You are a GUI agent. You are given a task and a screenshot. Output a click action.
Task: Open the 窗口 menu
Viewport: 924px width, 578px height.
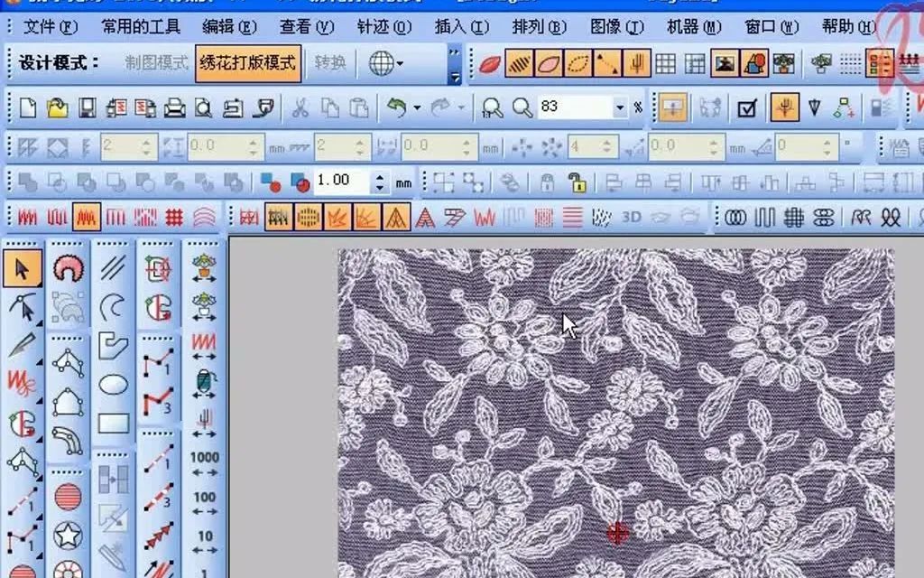point(772,26)
